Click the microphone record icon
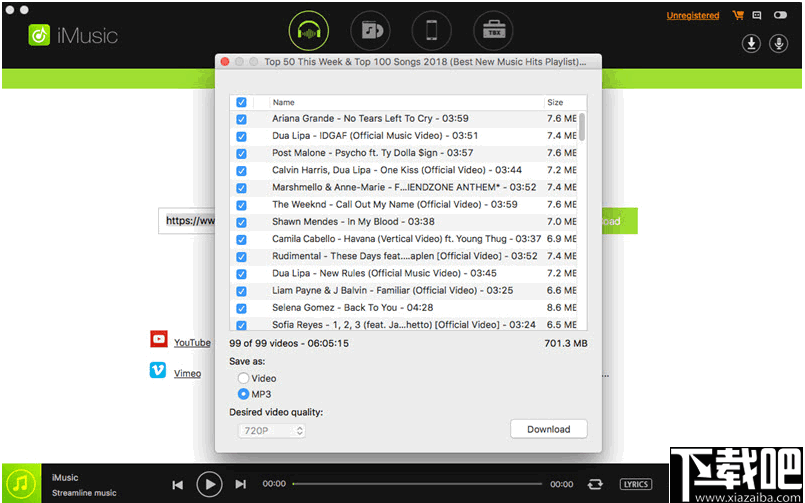The height and width of the screenshot is (503, 805). (778, 44)
